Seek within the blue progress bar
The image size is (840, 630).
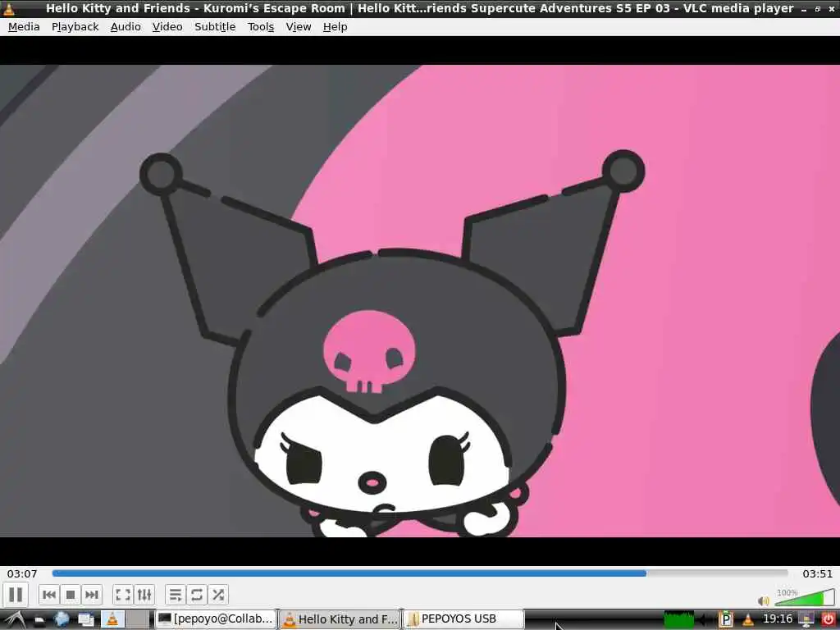click(420, 573)
